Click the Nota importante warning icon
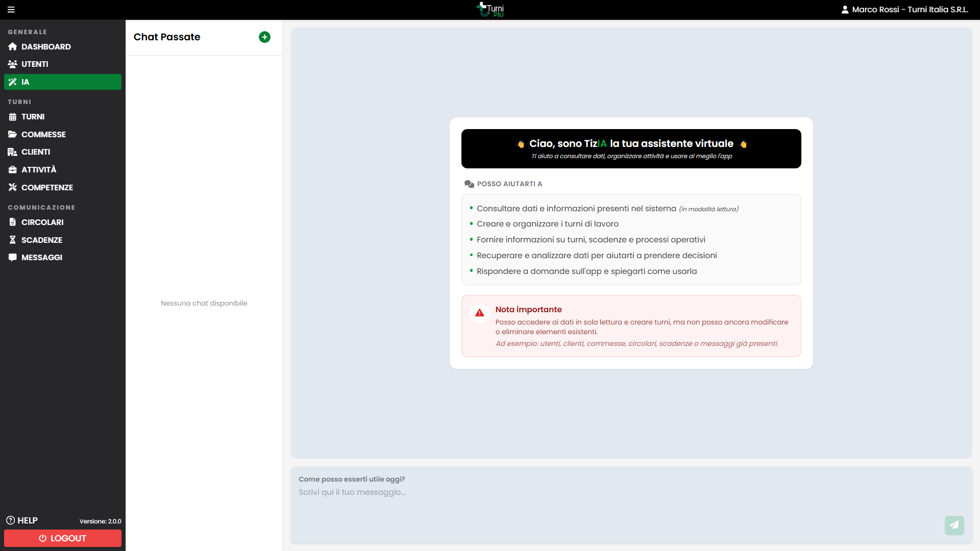The height and width of the screenshot is (551, 980). (x=479, y=313)
